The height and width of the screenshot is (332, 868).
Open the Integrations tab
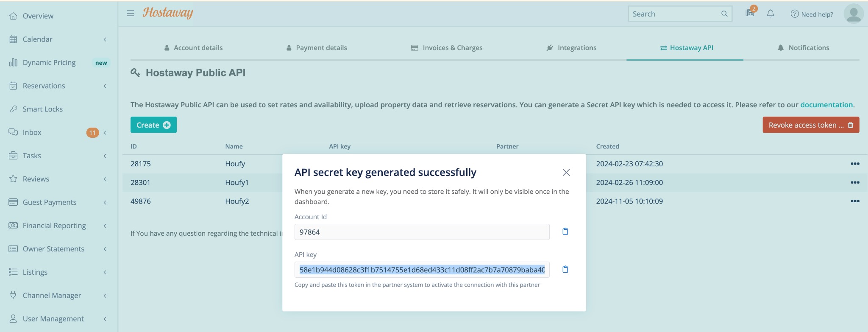pyautogui.click(x=571, y=48)
